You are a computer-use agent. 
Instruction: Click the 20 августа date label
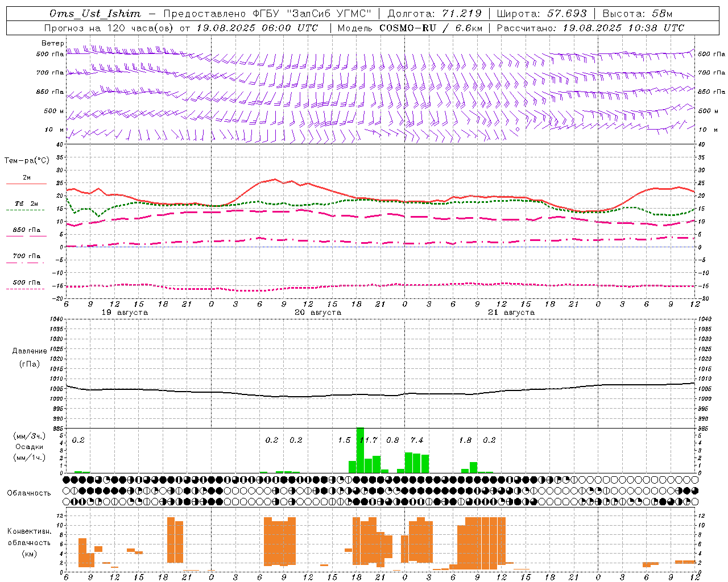(x=318, y=313)
